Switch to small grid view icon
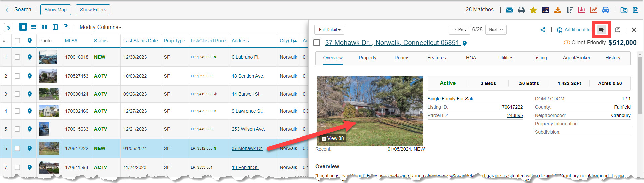Viewport: 644px width, 183px height. coord(34,27)
